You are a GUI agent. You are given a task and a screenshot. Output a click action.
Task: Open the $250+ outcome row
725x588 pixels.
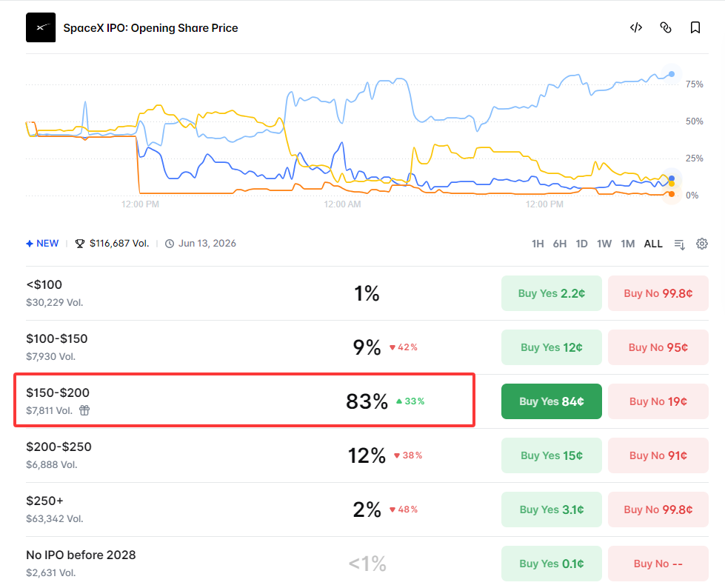click(250, 510)
